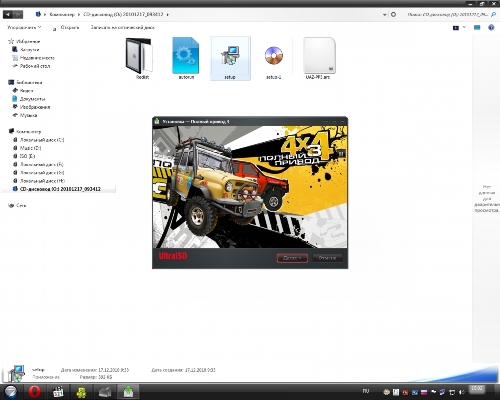Open the Redist folder
This screenshot has width=500, height=400.
140,58
